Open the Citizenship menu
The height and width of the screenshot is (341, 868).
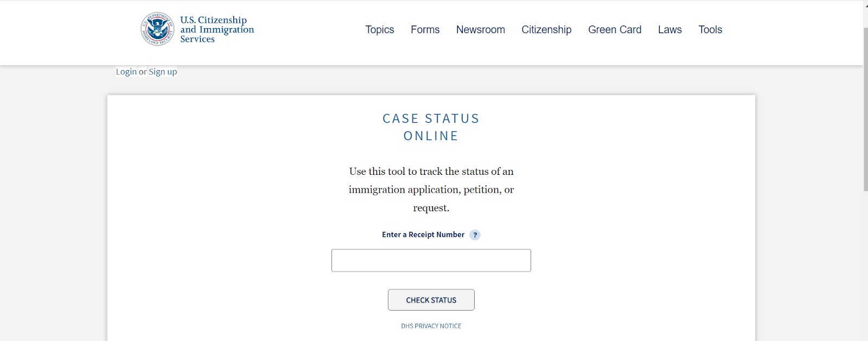click(x=546, y=30)
